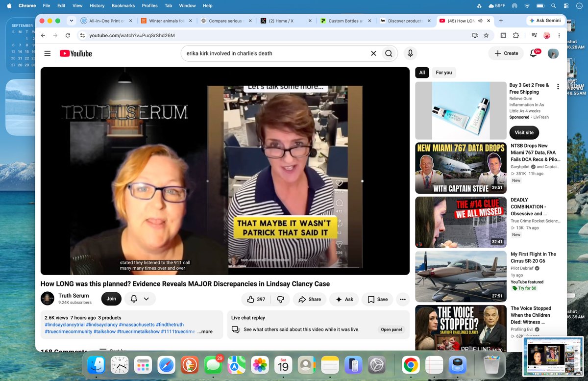Open THE #14 CLUE video thumbnail
Image resolution: width=588 pixels, height=381 pixels.
(461, 222)
